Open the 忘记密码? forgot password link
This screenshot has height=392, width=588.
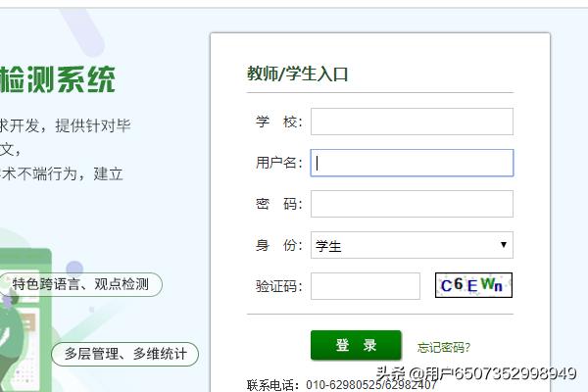point(444,347)
